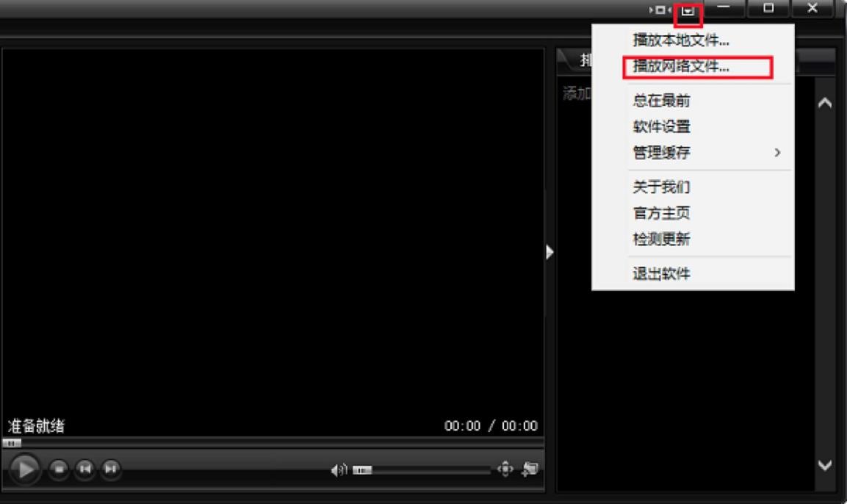Adjust the volume slider

[422, 470]
